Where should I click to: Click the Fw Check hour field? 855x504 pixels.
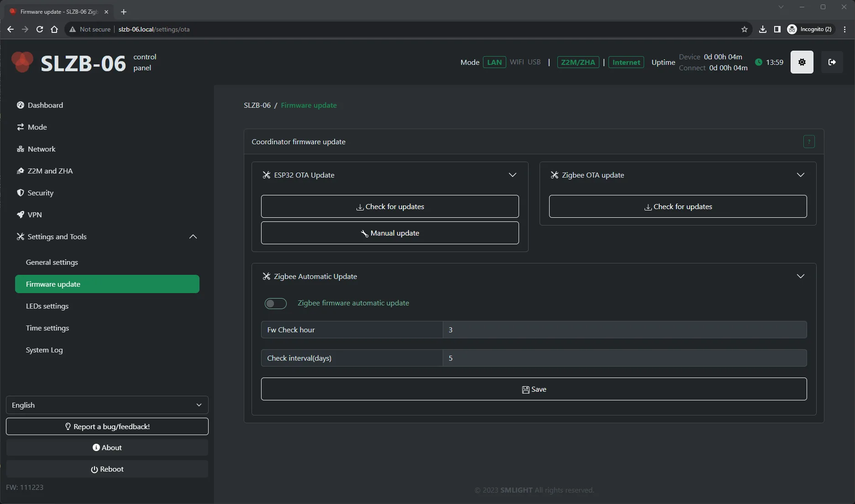click(x=624, y=330)
